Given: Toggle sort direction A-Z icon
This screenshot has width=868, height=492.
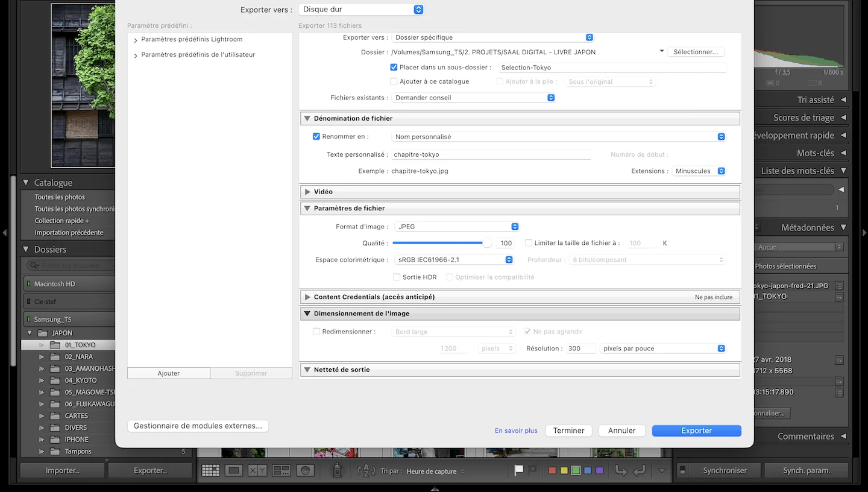Looking at the screenshot, I should [366, 471].
